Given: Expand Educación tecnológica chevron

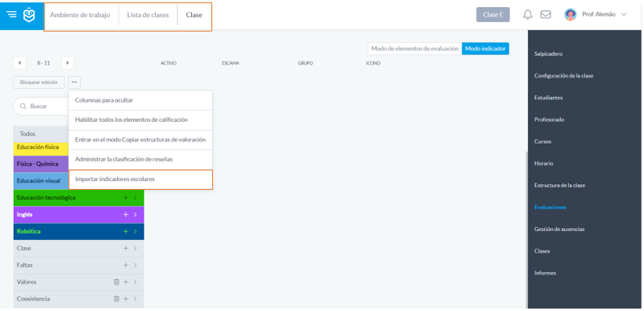Looking at the screenshot, I should 135,198.
